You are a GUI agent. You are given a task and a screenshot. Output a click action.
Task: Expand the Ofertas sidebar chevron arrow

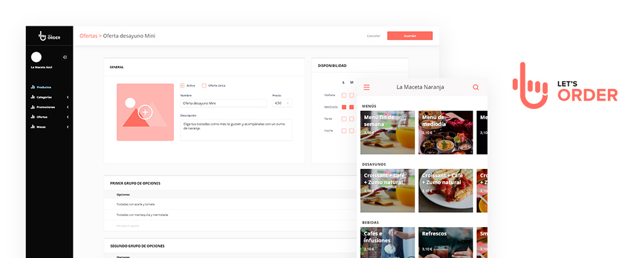[68, 117]
